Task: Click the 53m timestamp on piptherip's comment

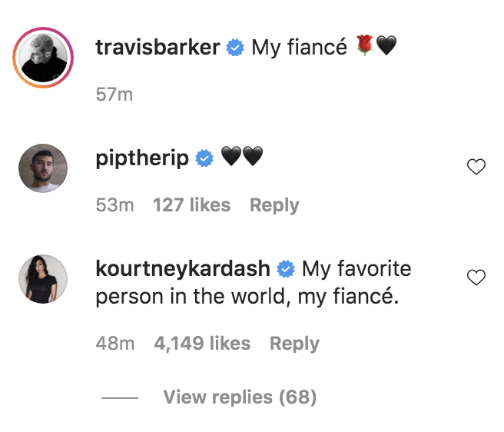Action: [114, 205]
